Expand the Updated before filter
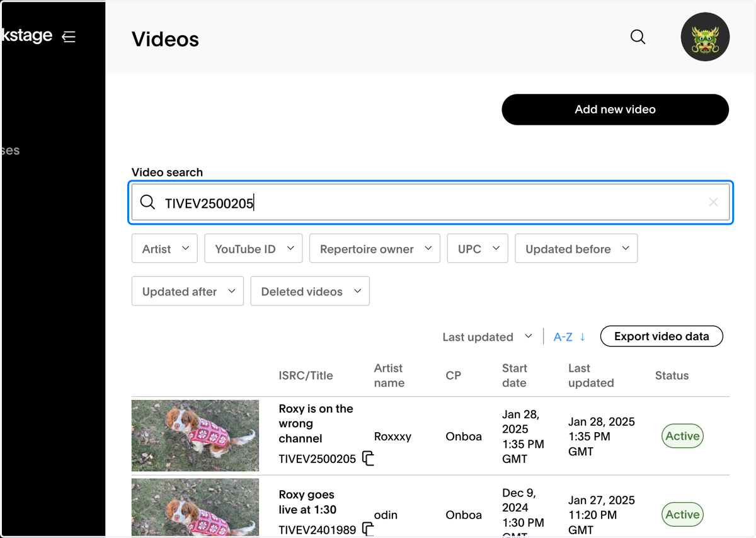The height and width of the screenshot is (538, 756). point(576,249)
